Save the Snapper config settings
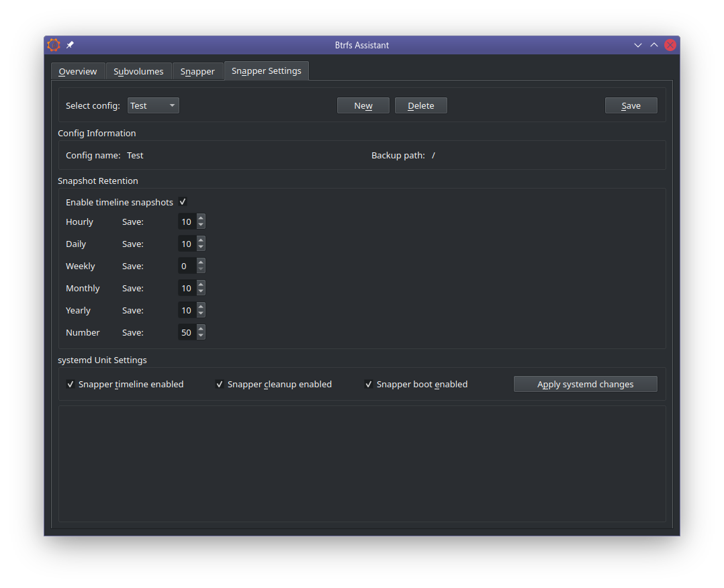 coord(631,105)
